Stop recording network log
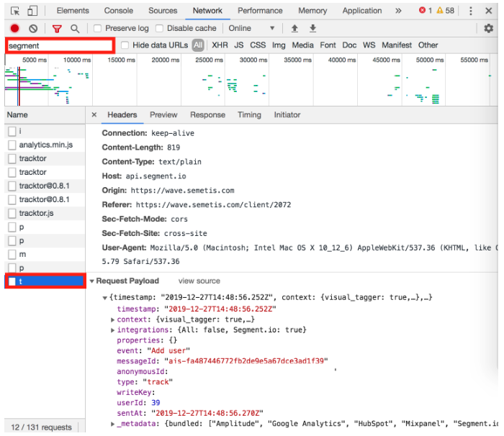This screenshot has width=504, height=436. click(x=14, y=29)
